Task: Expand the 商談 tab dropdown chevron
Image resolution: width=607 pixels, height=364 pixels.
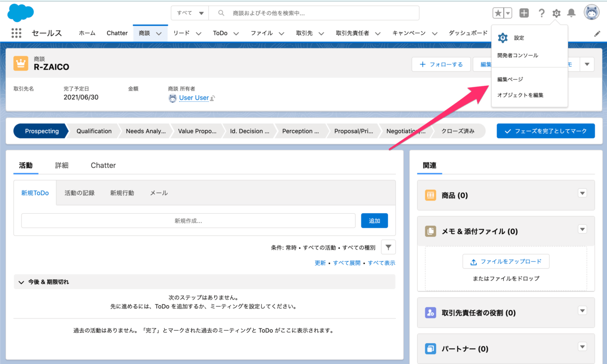Action: coord(159,34)
